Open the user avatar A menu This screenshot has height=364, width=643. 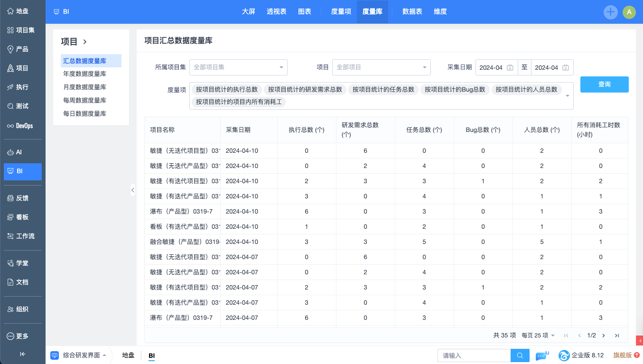pyautogui.click(x=629, y=12)
